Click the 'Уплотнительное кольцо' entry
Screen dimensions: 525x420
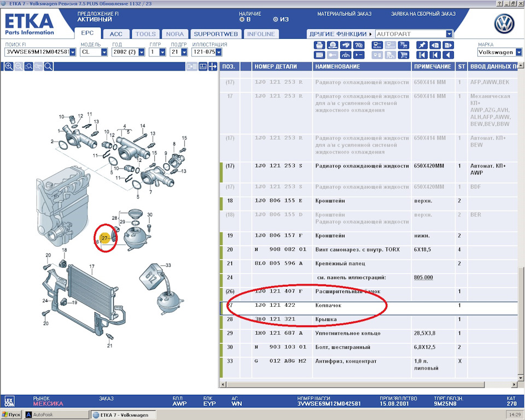(x=348, y=333)
